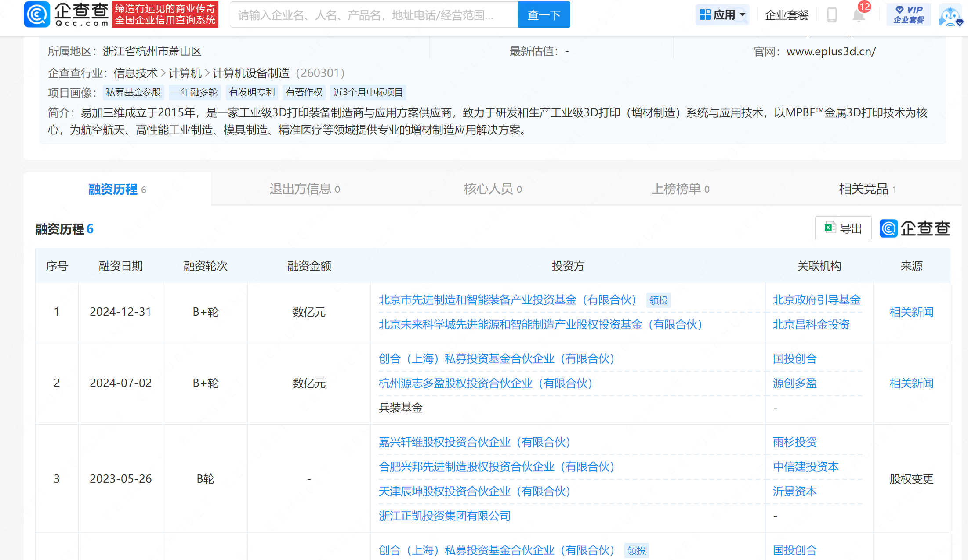Open 相关新闻 for the 2024-12-31 round

911,312
